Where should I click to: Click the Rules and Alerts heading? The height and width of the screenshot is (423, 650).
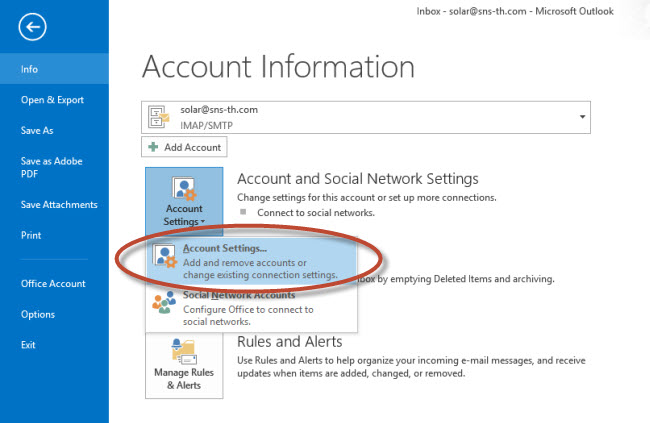point(290,342)
